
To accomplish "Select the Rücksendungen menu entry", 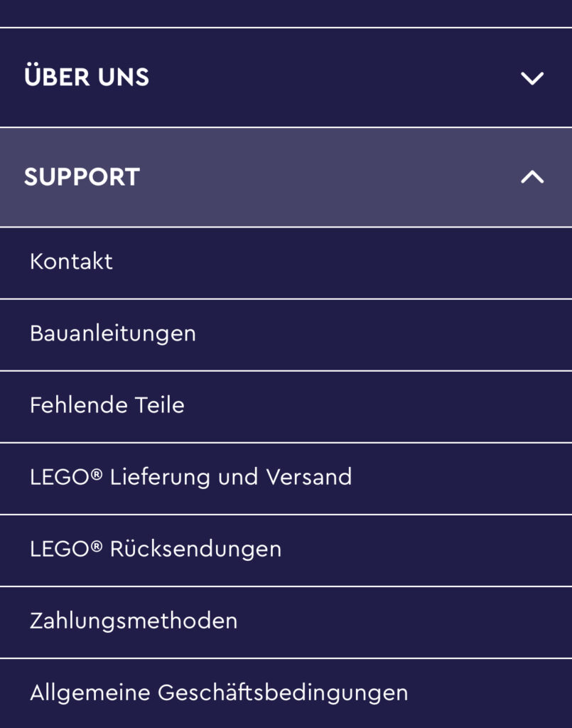I will (x=286, y=550).
